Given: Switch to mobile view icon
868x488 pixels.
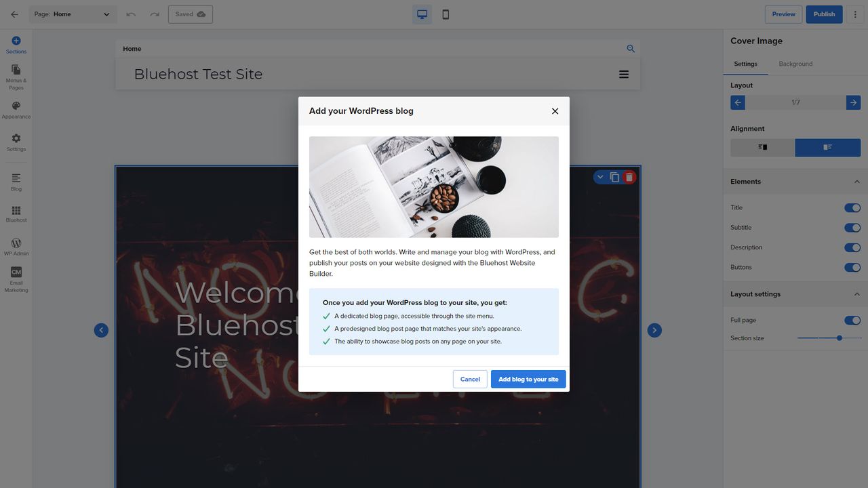Looking at the screenshot, I should pyautogui.click(x=446, y=14).
